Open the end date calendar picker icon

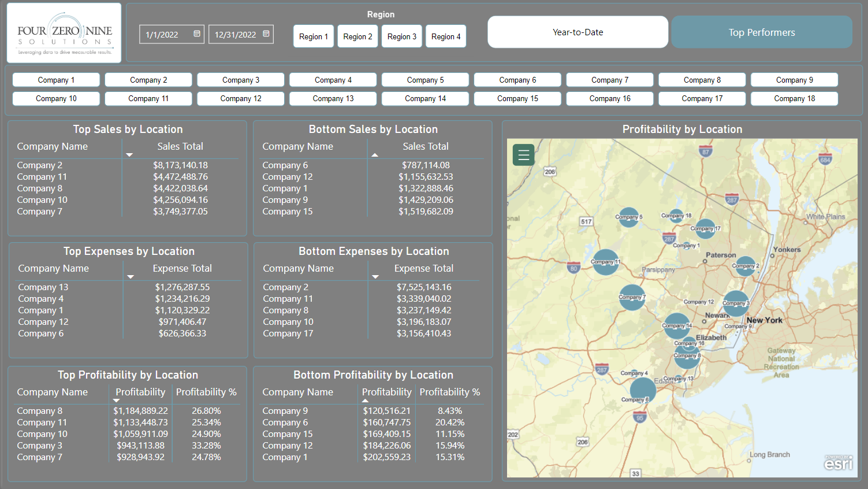click(266, 34)
